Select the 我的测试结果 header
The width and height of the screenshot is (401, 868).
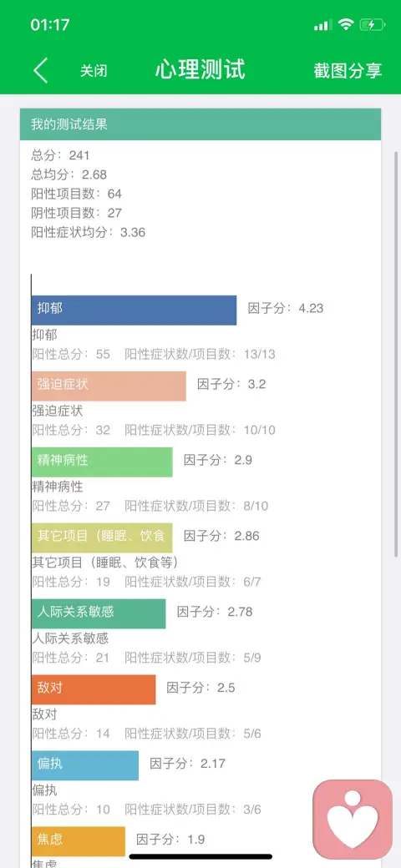pos(200,124)
